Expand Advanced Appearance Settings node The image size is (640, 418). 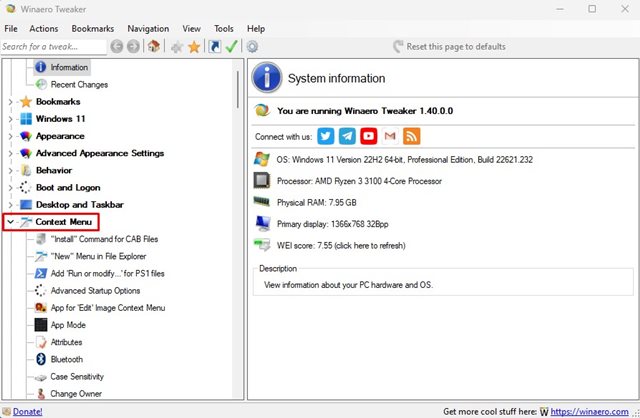11,153
